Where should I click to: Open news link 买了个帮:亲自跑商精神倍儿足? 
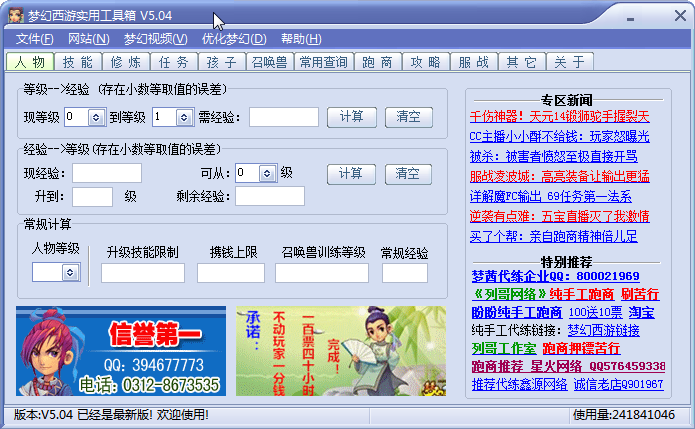(x=554, y=236)
